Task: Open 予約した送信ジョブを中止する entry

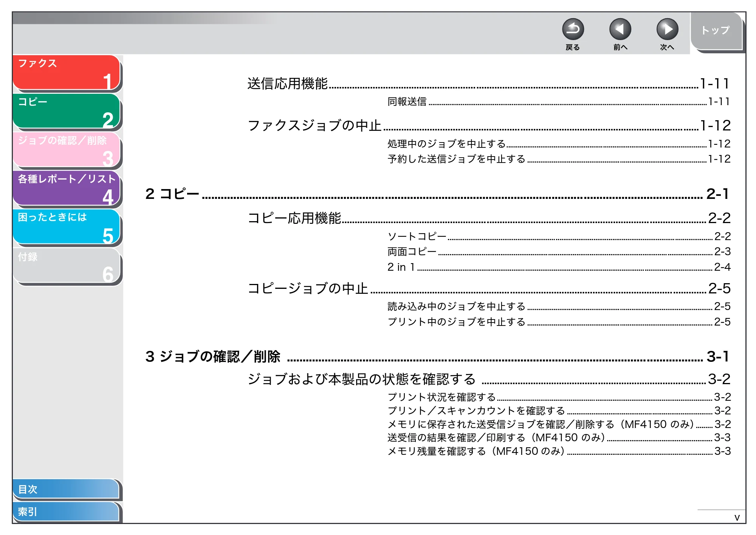Action: 559,159
